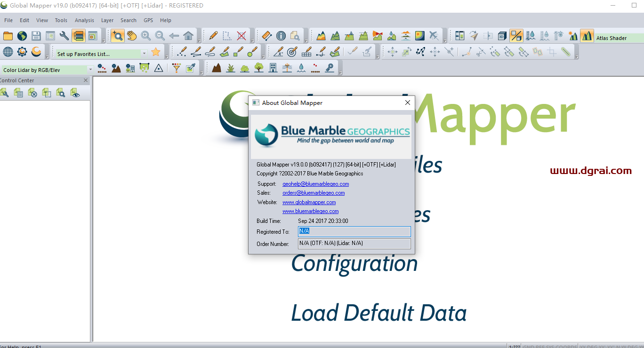Viewport: 644px width, 348px height.
Task: Click the power line tower icon
Action: coord(287,68)
